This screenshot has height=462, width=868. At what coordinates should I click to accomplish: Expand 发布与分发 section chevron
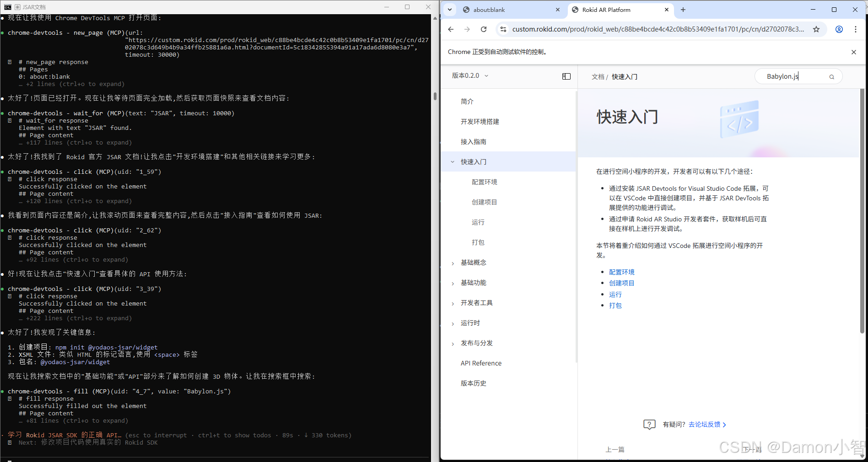coord(453,344)
